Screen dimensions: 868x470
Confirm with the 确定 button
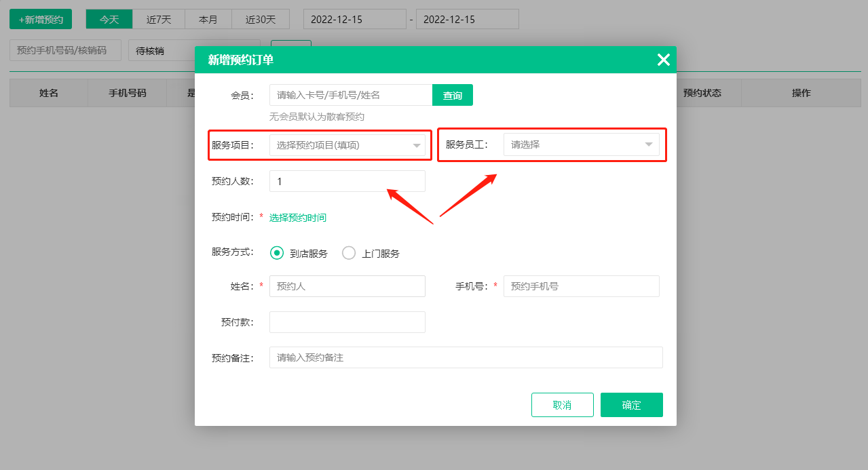pos(631,405)
